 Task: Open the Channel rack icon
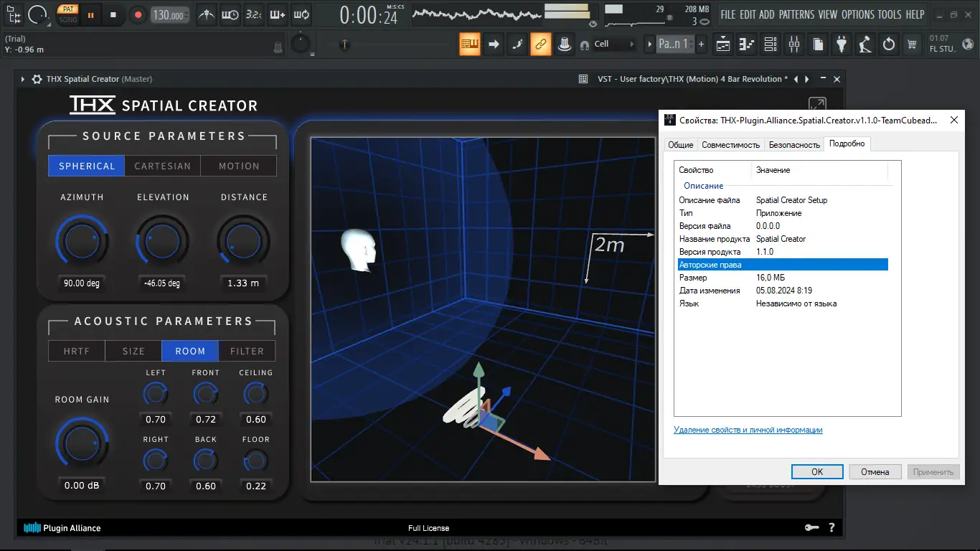click(770, 44)
